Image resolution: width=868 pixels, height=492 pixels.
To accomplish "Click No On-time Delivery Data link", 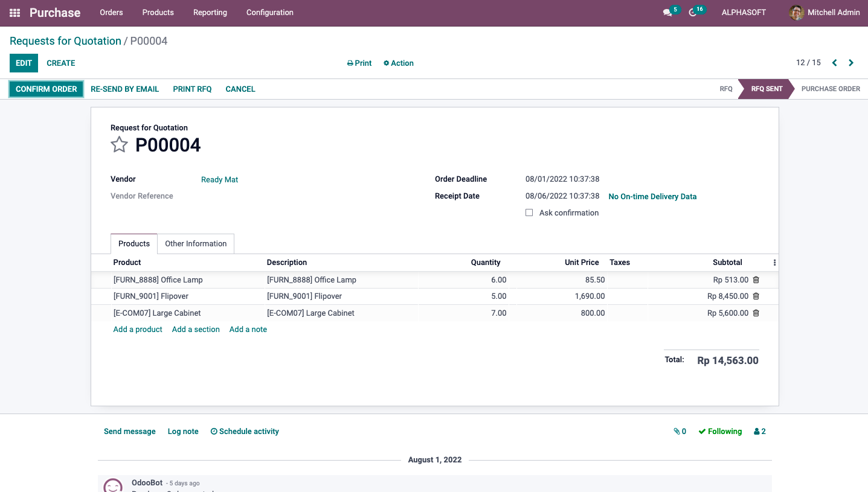I will pyautogui.click(x=652, y=197).
